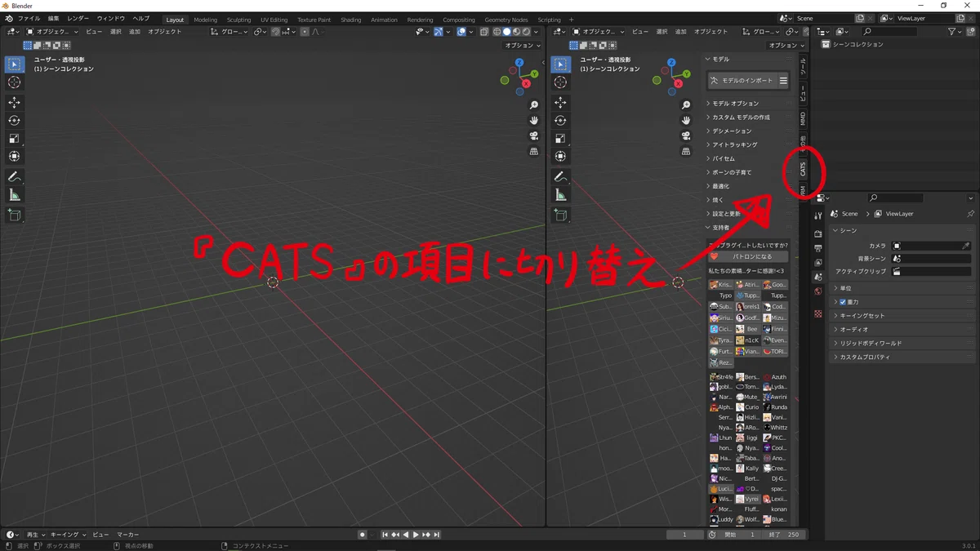Toggle auto keying record button in timeline
The height and width of the screenshot is (551, 980).
362,535
